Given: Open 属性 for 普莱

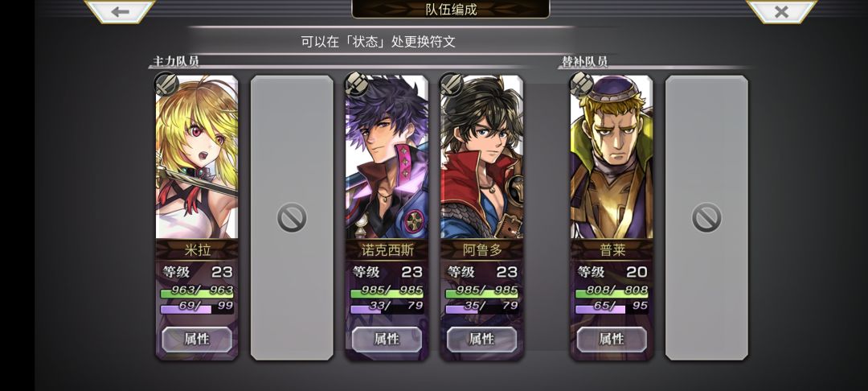Looking at the screenshot, I should coord(612,339).
